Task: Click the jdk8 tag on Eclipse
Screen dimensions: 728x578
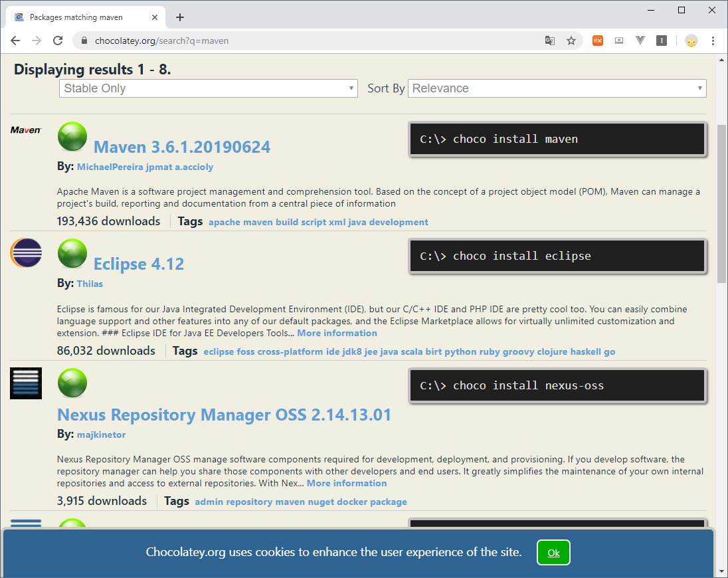Action: click(x=352, y=352)
